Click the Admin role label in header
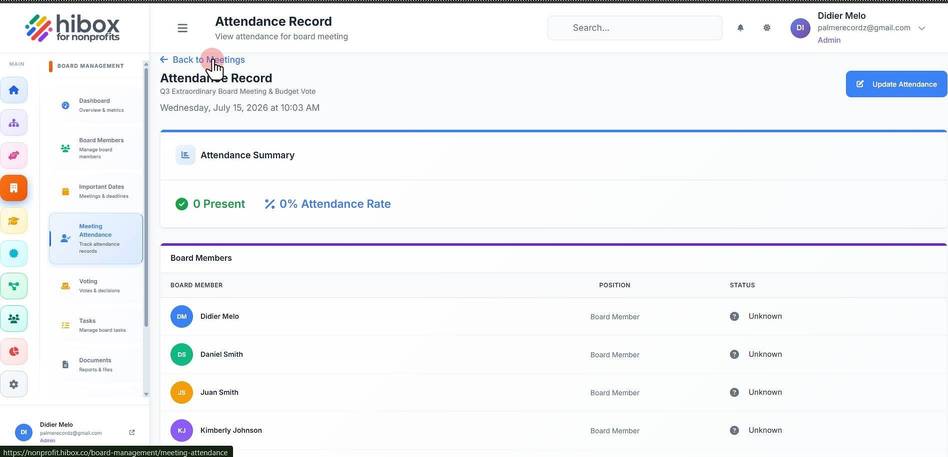Viewport: 948px width, 457px height. pos(829,41)
